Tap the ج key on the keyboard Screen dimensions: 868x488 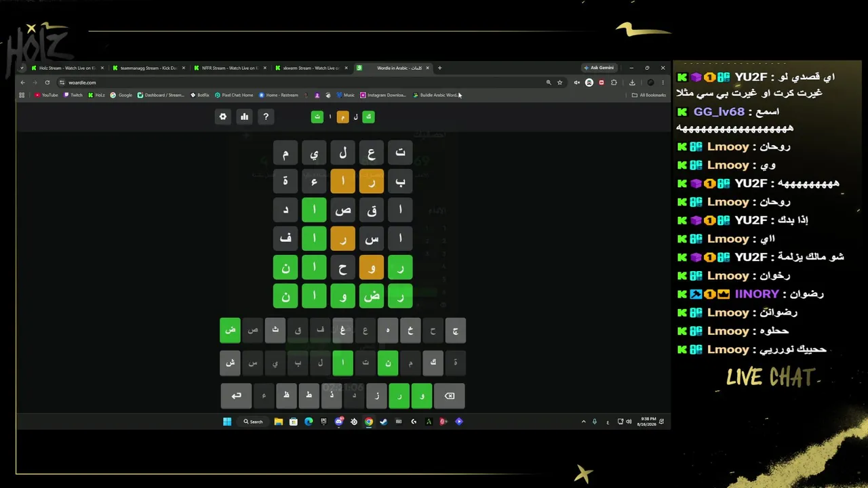coord(456,330)
